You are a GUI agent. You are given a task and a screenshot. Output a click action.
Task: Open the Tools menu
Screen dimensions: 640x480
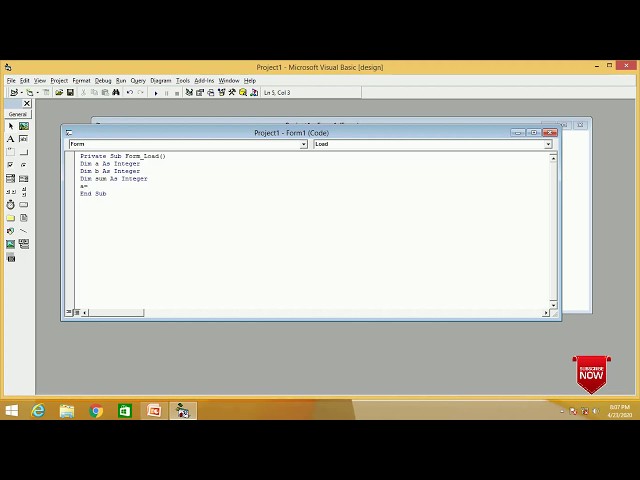(x=182, y=81)
